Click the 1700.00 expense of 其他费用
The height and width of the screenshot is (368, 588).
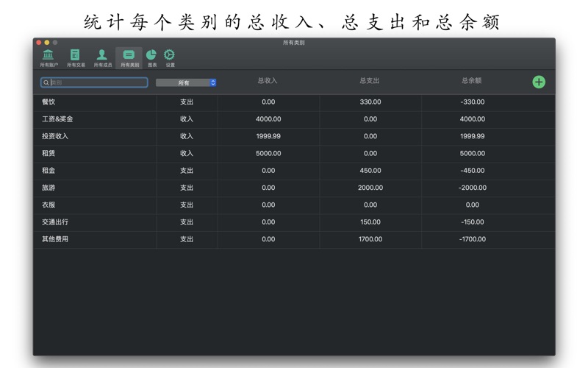[370, 239]
